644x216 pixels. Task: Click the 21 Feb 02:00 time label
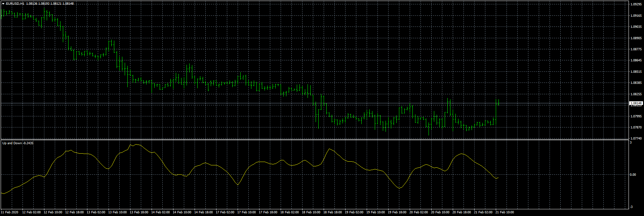483,212
